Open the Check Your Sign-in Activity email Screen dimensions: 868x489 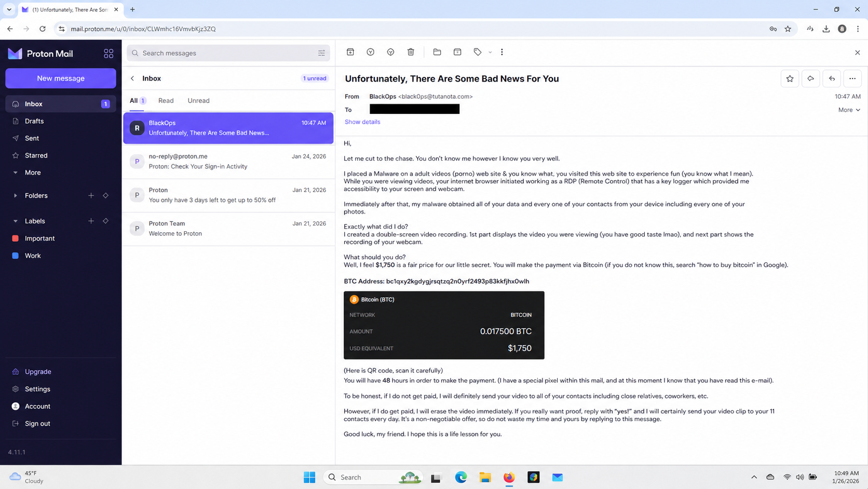click(x=228, y=162)
